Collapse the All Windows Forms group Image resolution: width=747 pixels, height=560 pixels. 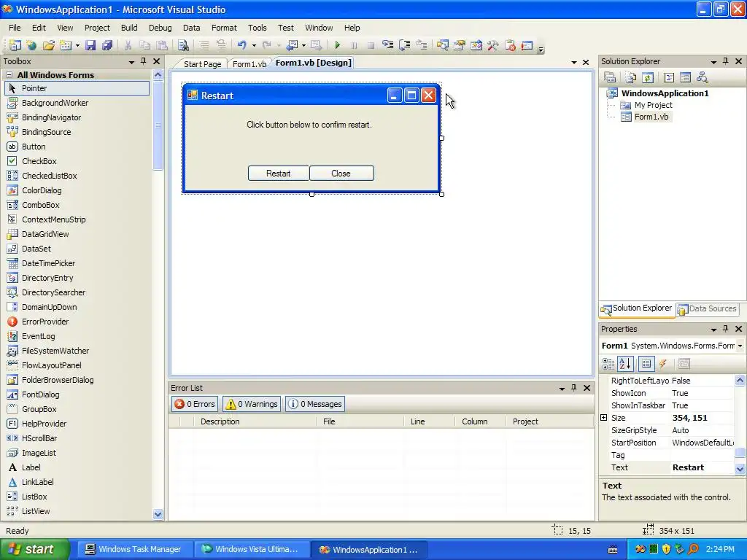(9, 75)
